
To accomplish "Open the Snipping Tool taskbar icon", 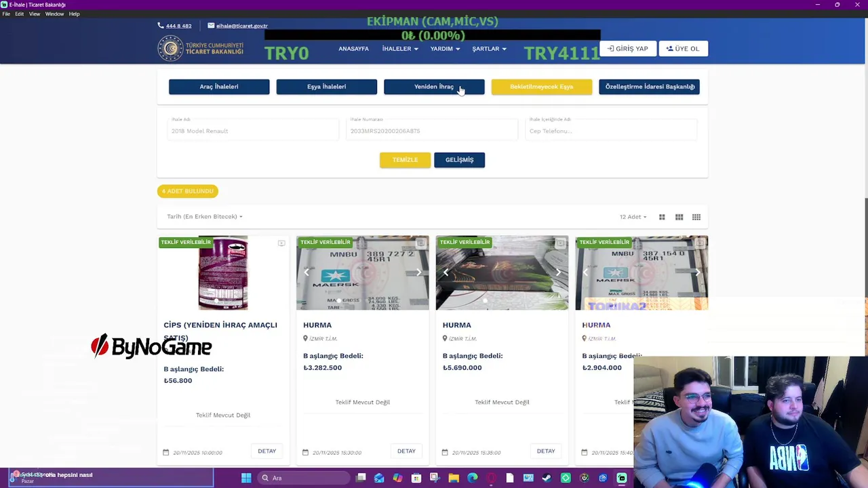I will 435,478.
